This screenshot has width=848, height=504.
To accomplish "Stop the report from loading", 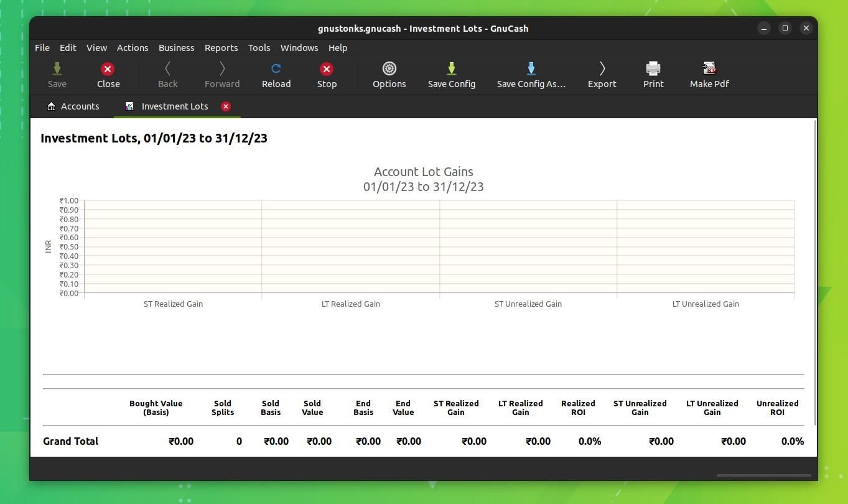I will [x=327, y=75].
